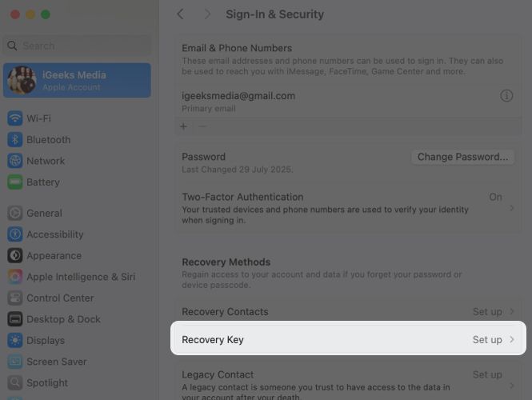Open Control Center label
This screenshot has height=400, width=532.
tap(60, 298)
